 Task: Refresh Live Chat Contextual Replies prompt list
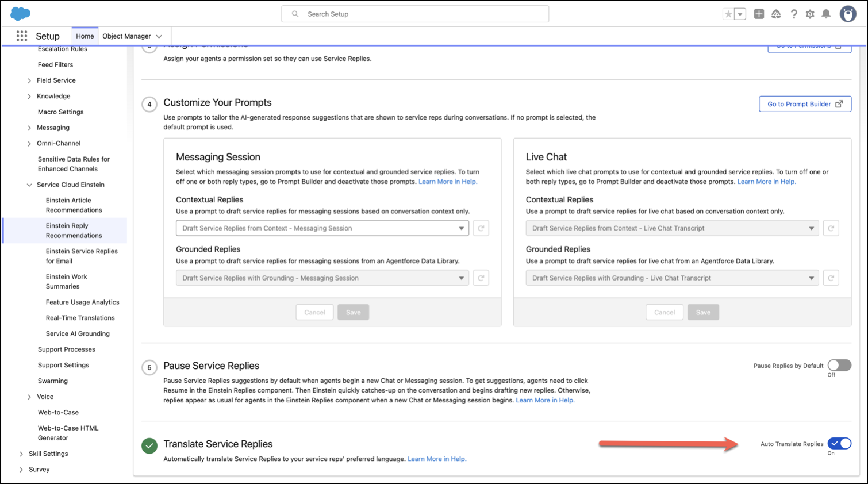pyautogui.click(x=831, y=228)
